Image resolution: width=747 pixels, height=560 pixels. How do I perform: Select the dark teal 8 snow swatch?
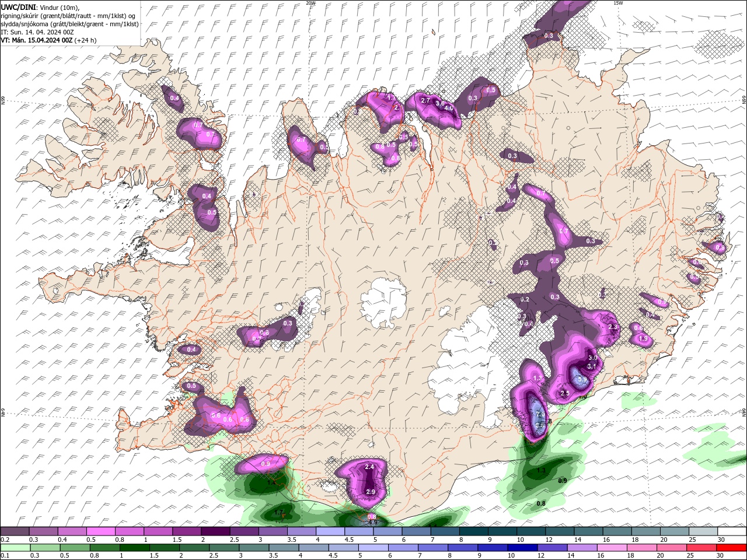coord(474,531)
